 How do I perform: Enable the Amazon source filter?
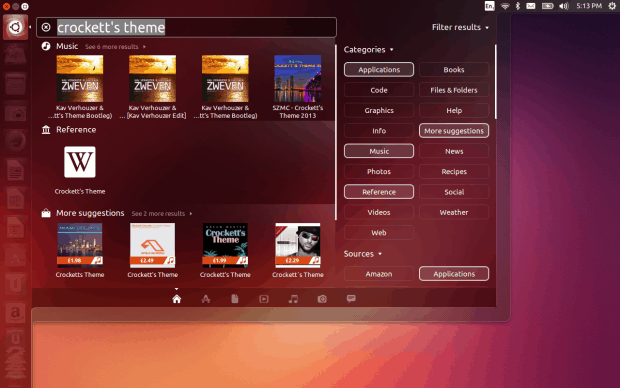pos(379,274)
